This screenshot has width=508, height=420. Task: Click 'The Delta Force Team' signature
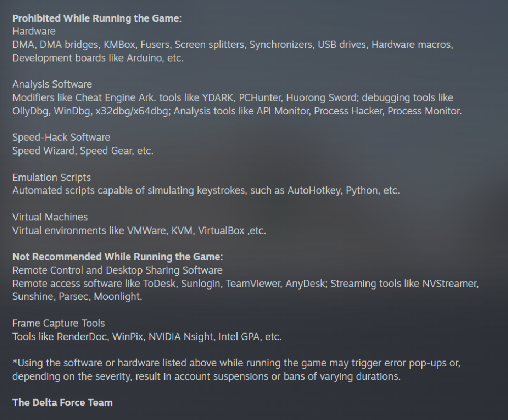coord(62,403)
